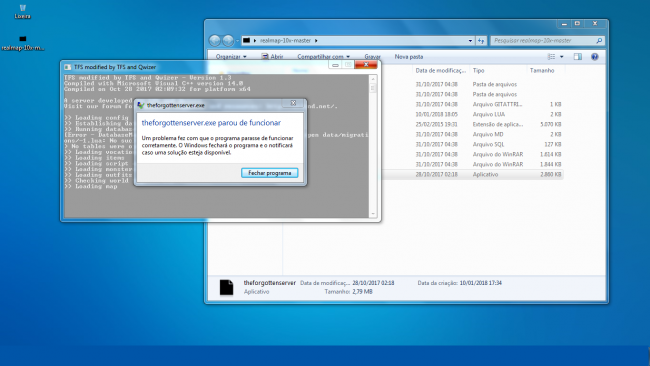Screen dimensions: 650x366
Task: Click the modification date value in the details pane
Action: [373, 283]
